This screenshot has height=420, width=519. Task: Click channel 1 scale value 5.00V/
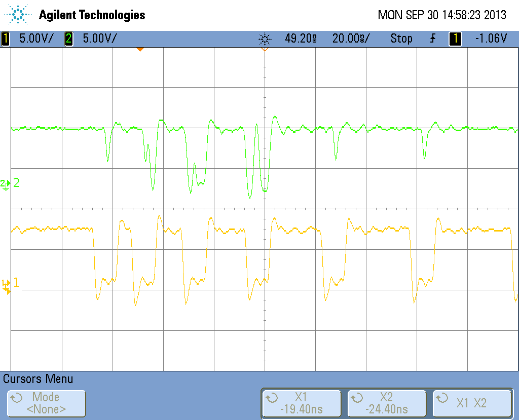click(x=36, y=39)
